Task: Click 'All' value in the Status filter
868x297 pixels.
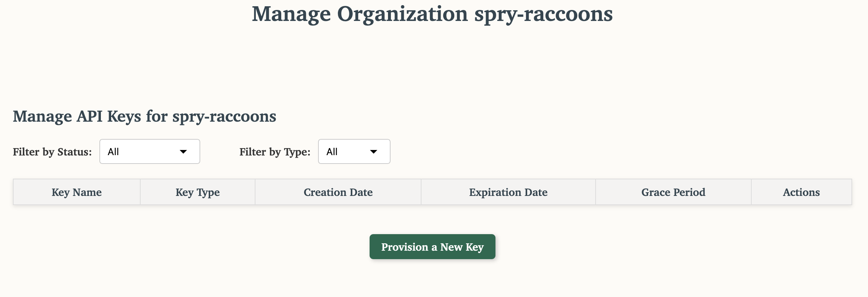Action: [x=113, y=152]
